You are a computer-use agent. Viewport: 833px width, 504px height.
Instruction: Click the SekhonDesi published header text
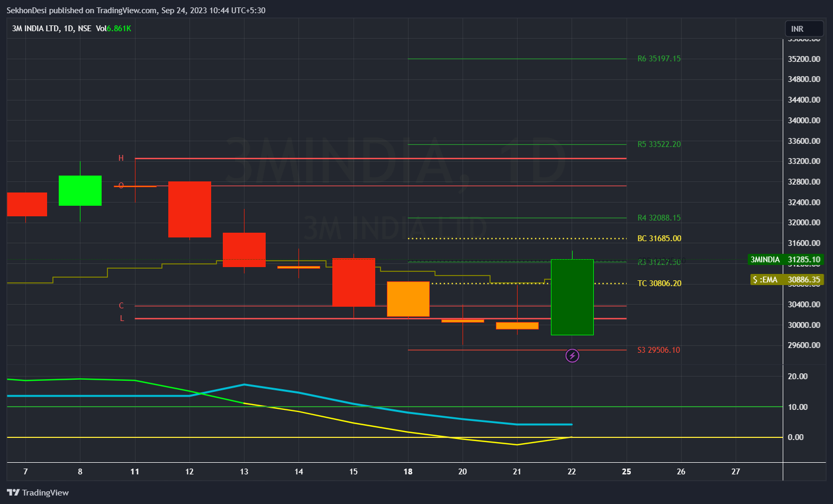click(x=136, y=11)
